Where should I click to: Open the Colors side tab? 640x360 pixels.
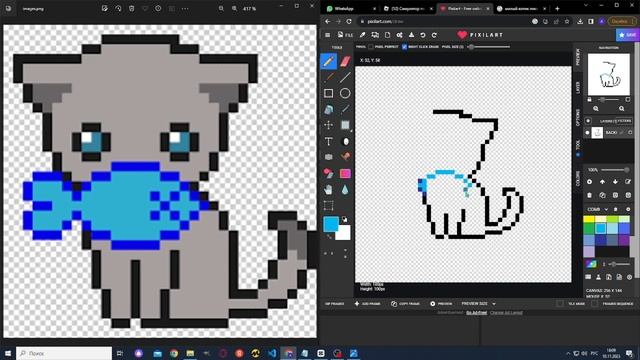pyautogui.click(x=578, y=178)
